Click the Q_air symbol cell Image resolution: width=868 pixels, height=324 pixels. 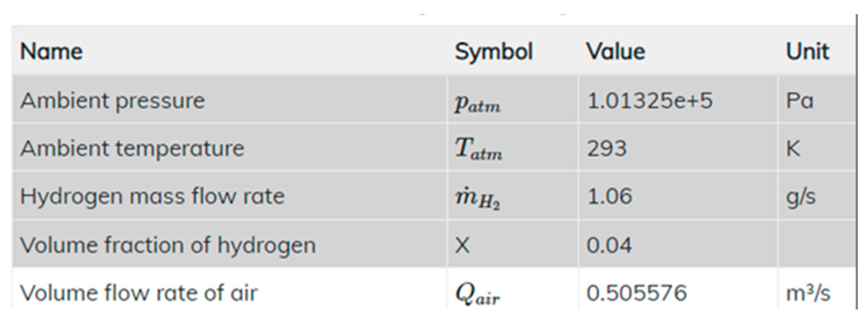[x=477, y=294]
